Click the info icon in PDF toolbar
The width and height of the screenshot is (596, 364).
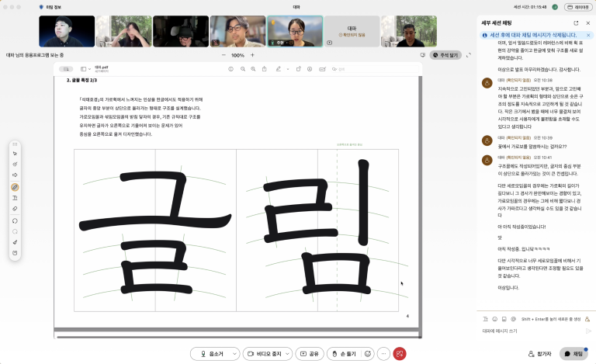click(230, 69)
